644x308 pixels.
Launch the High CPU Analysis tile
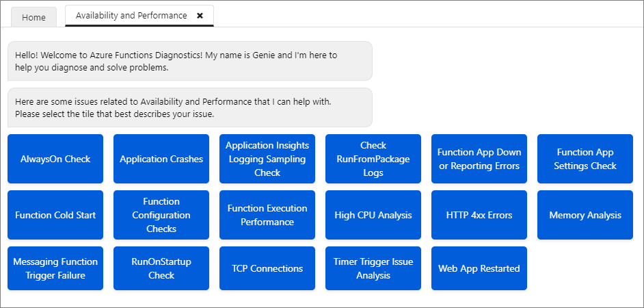[373, 215]
